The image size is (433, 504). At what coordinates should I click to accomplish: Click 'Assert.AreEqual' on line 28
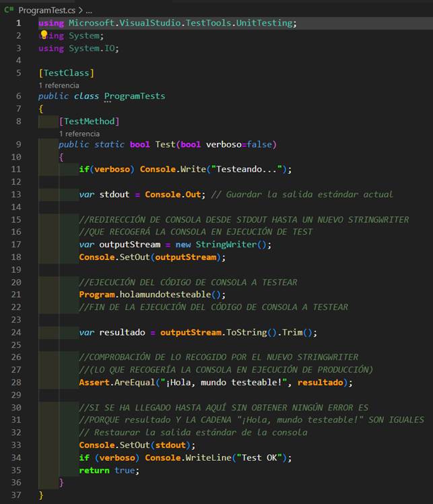click(x=117, y=383)
